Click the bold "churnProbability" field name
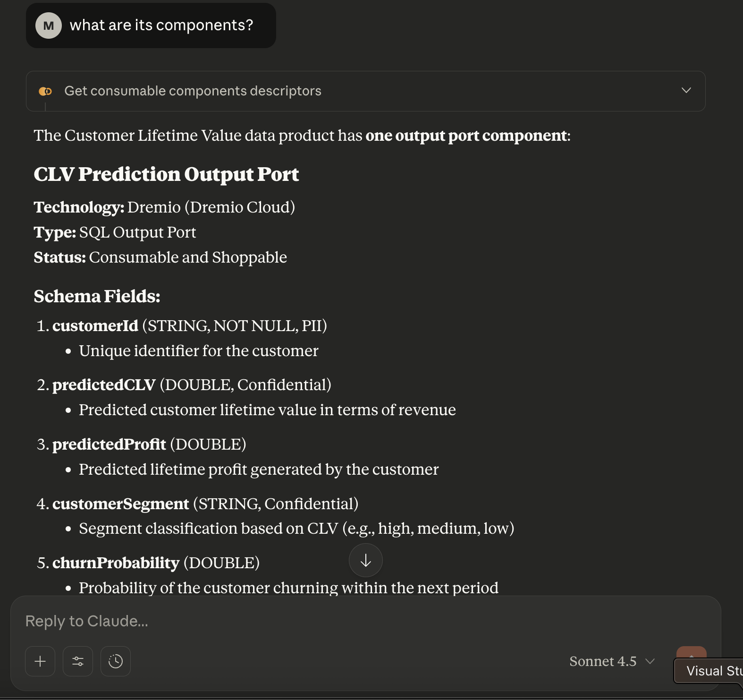This screenshot has width=743, height=700. [116, 563]
